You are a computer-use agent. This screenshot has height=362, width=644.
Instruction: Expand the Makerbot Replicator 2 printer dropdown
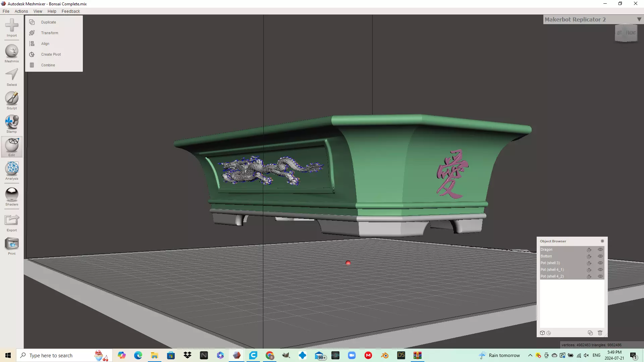click(639, 19)
